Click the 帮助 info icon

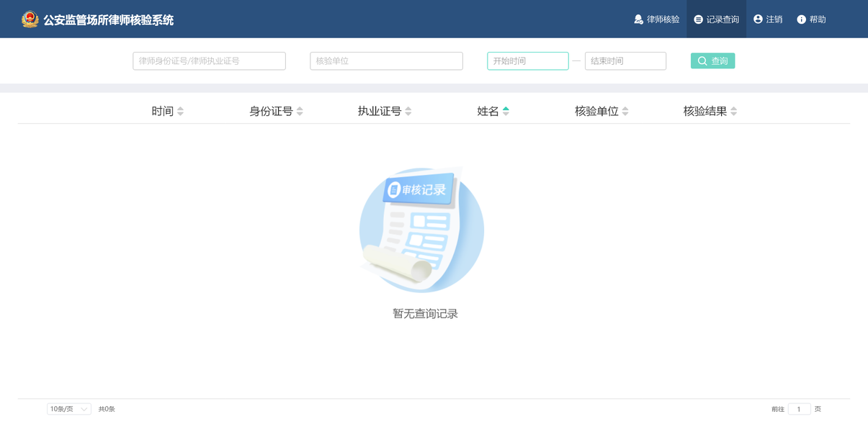click(801, 19)
